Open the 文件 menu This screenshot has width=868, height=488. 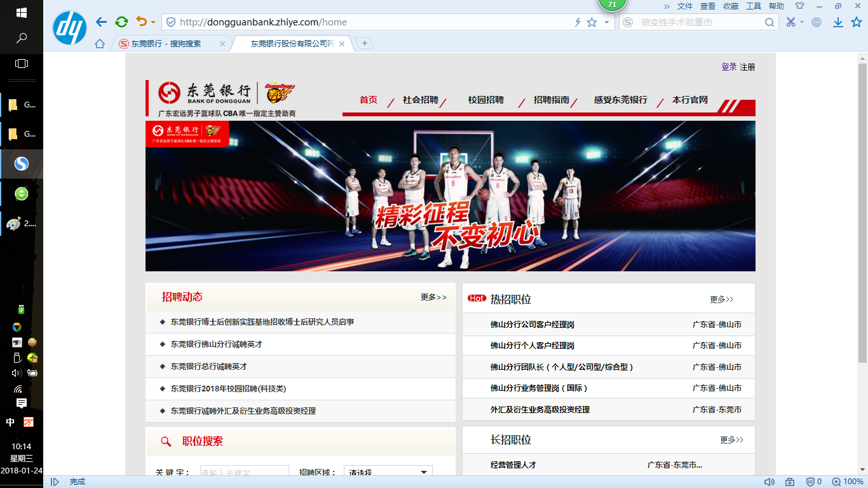[685, 6]
